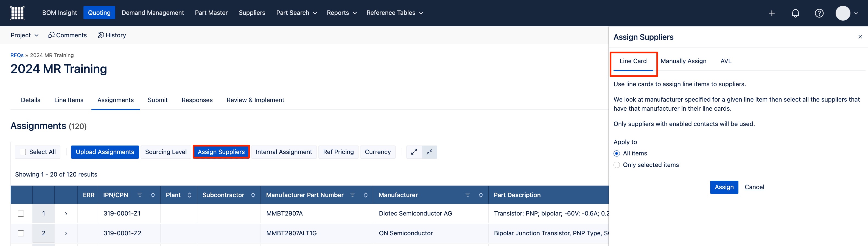This screenshot has height=246, width=868.
Task: Click the user avatar circle
Action: (843, 13)
